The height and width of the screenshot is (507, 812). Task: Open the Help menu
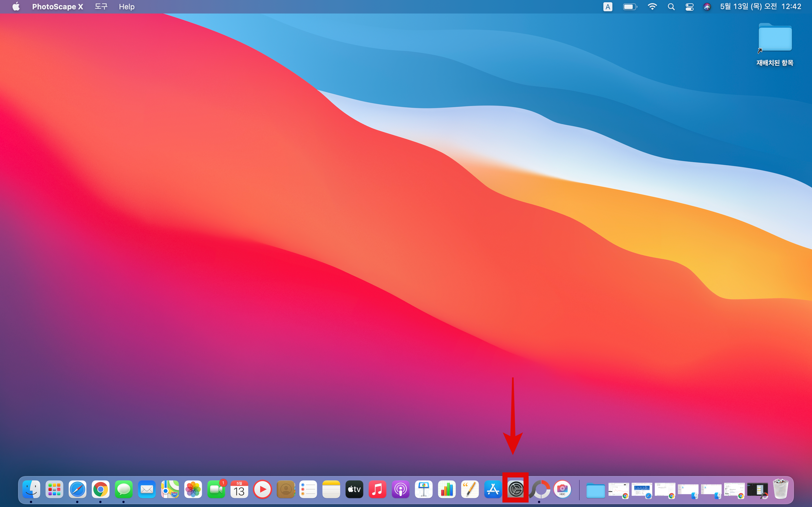[x=127, y=7]
